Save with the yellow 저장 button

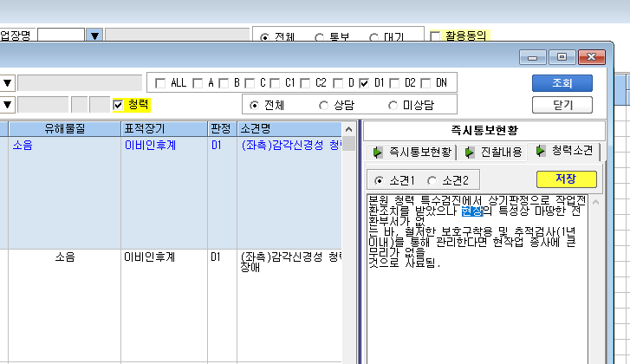click(x=567, y=179)
